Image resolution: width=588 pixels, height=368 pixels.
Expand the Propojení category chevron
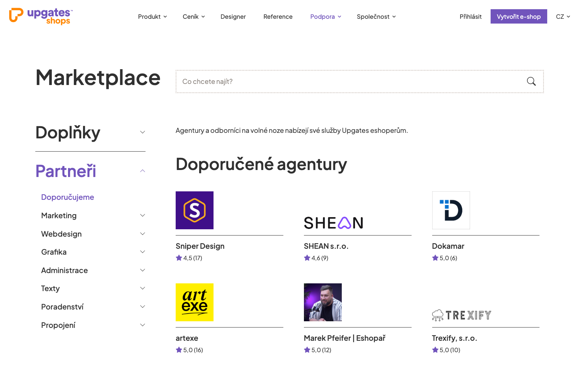pyautogui.click(x=143, y=325)
